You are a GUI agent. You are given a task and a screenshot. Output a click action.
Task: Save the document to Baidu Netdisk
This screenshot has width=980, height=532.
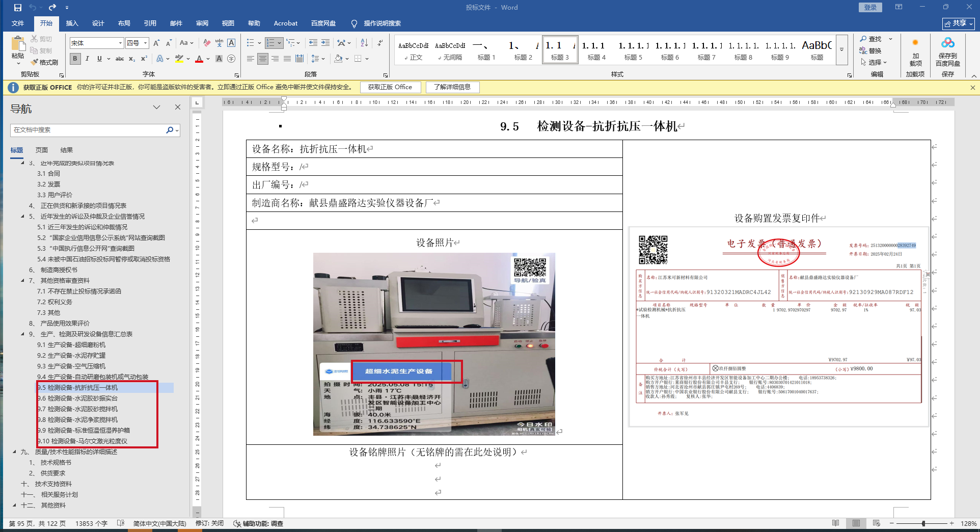point(948,51)
